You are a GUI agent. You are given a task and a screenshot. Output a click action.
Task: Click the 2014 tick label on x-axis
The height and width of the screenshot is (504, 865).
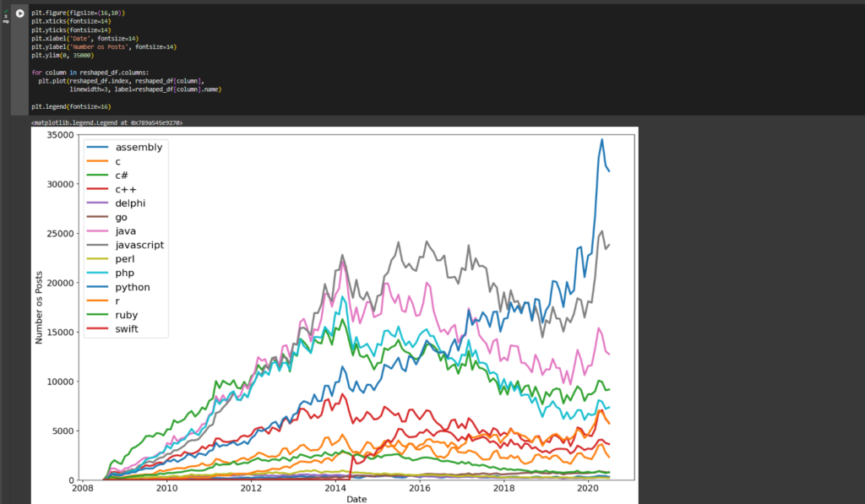[x=335, y=488]
